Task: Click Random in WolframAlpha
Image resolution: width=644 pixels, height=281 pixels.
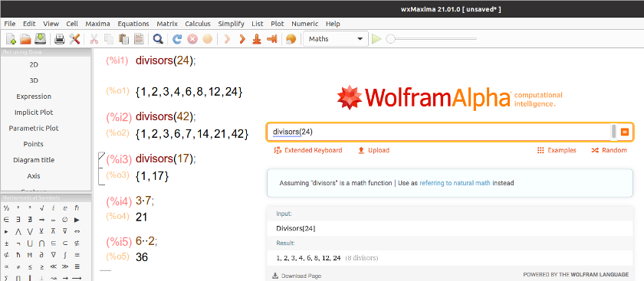Action: coord(609,150)
